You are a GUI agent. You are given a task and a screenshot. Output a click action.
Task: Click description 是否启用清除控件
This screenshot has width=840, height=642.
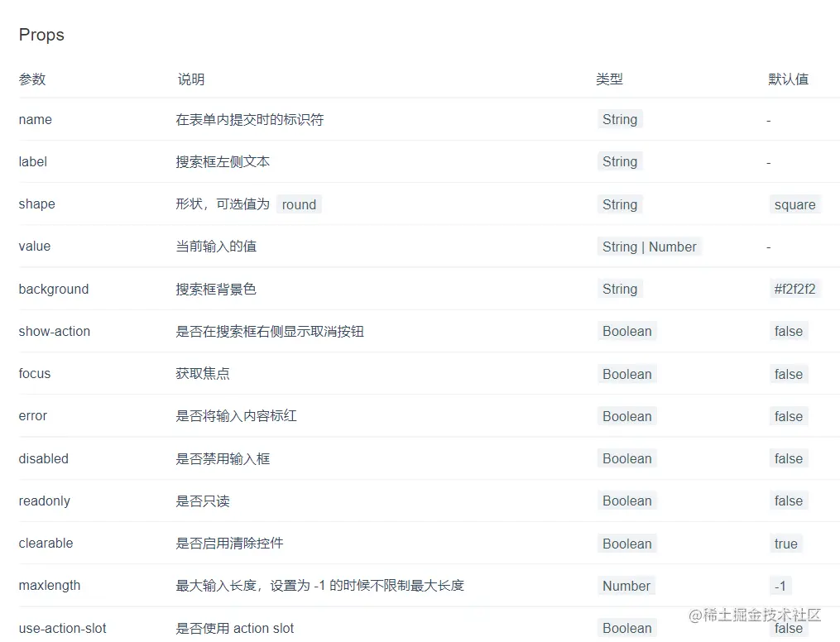coord(229,544)
